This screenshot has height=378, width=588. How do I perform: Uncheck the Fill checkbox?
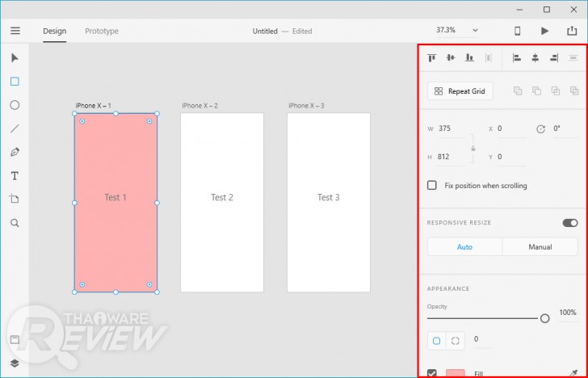pos(432,373)
